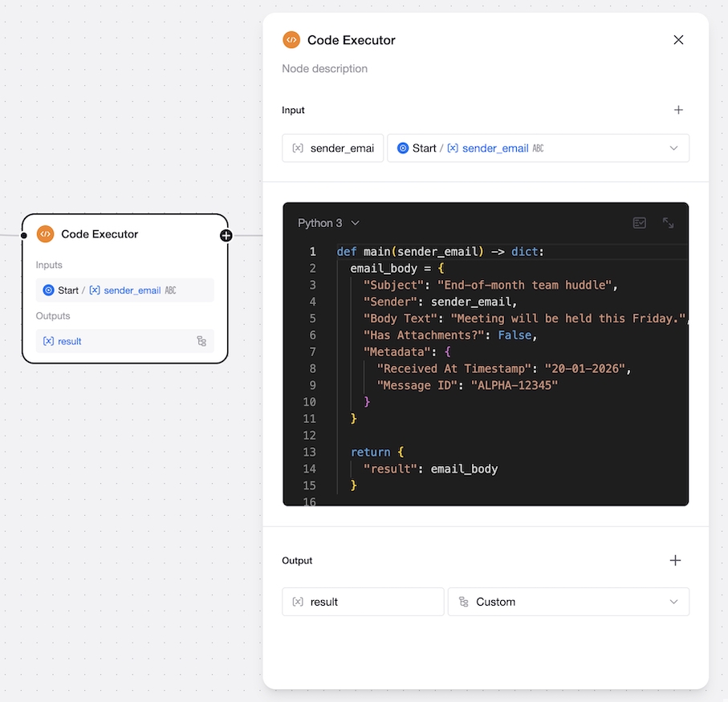The width and height of the screenshot is (728, 702).
Task: Click the code editor checklist icon
Action: point(640,223)
